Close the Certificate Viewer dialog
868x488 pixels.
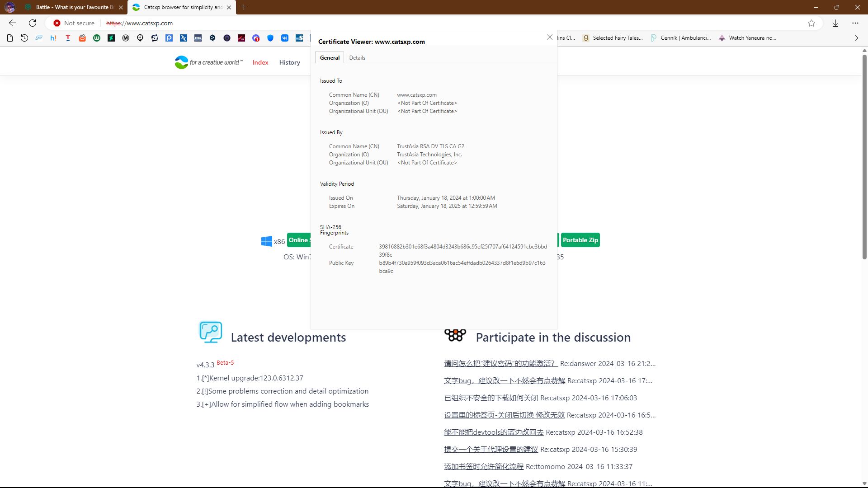click(550, 37)
